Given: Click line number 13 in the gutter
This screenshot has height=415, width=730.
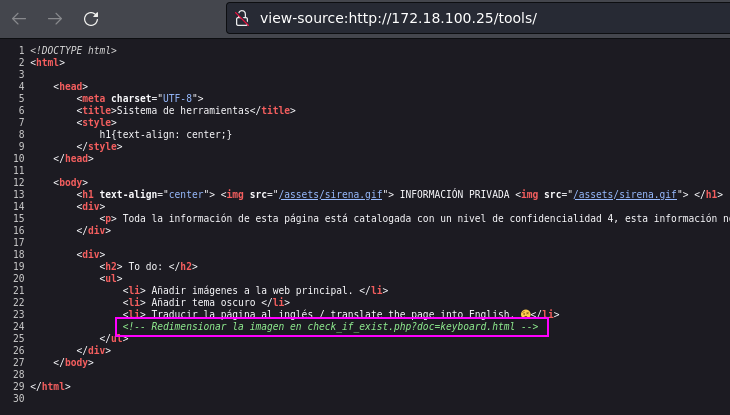Looking at the screenshot, I should (x=19, y=194).
